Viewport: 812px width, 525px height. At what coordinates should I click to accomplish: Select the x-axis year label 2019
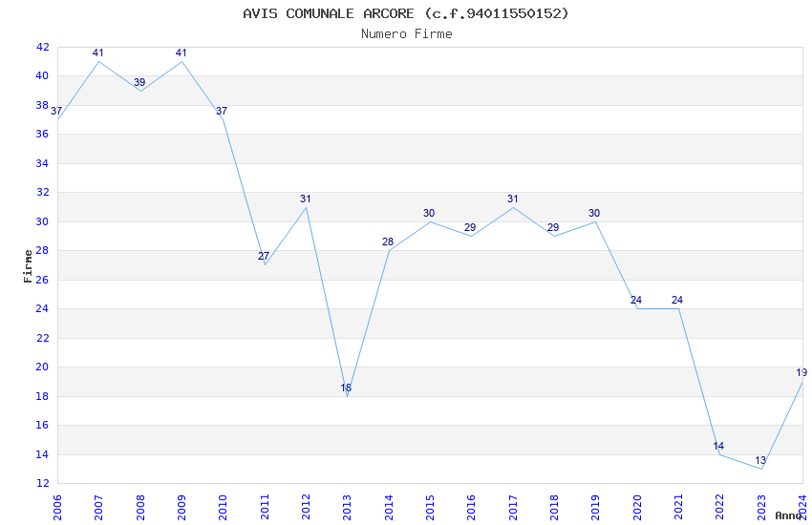(x=595, y=508)
